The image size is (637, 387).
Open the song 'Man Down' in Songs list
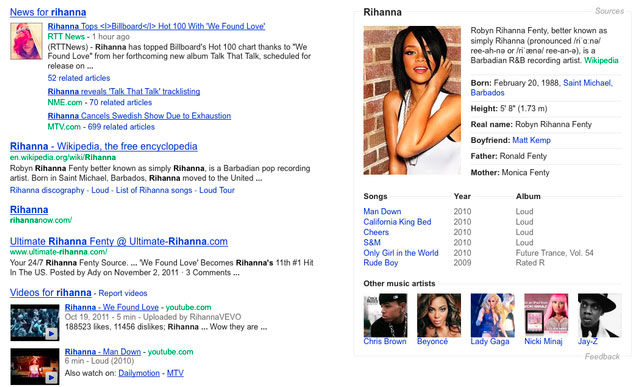click(382, 211)
